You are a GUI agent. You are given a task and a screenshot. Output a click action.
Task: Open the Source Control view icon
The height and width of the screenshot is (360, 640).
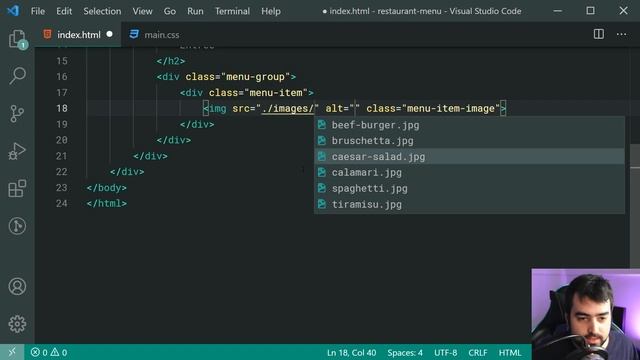pos(17,113)
